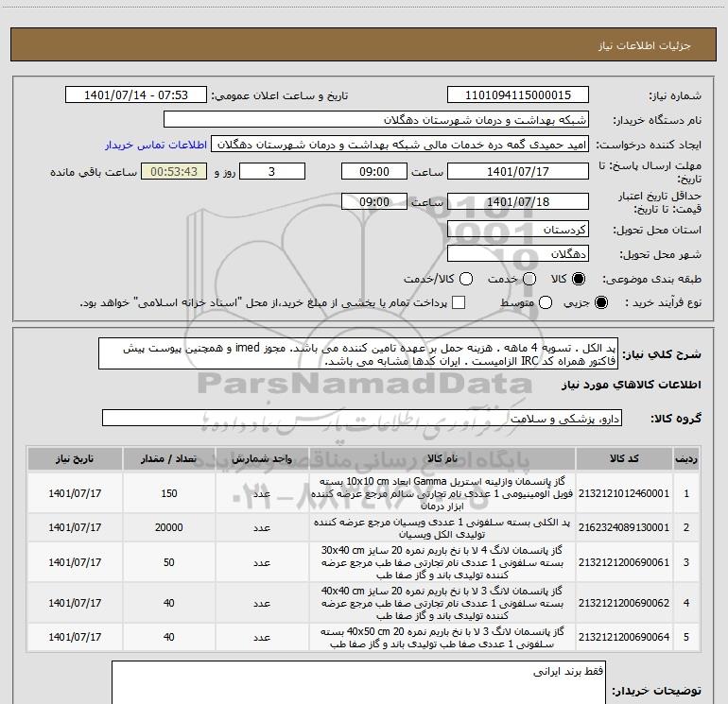Viewport: 728px width, 704px height.
Task: Click the delivery province field کردستان
Action: (518, 230)
